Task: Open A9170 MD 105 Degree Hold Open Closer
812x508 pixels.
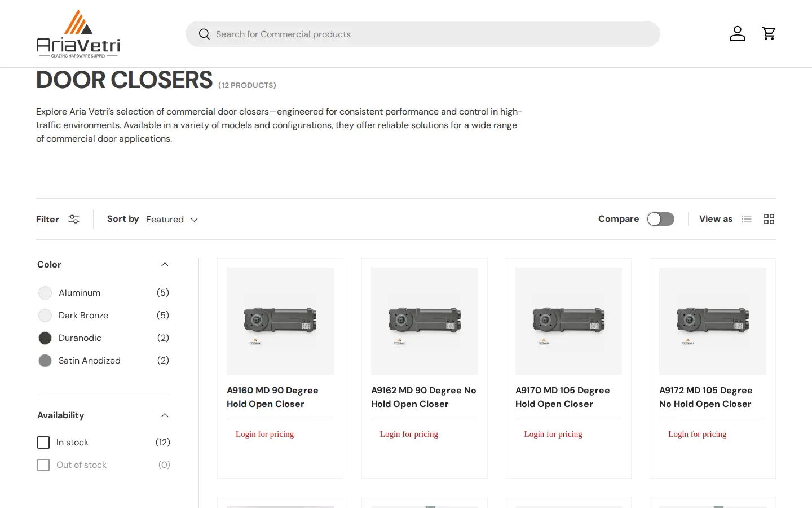Action: pyautogui.click(x=563, y=397)
